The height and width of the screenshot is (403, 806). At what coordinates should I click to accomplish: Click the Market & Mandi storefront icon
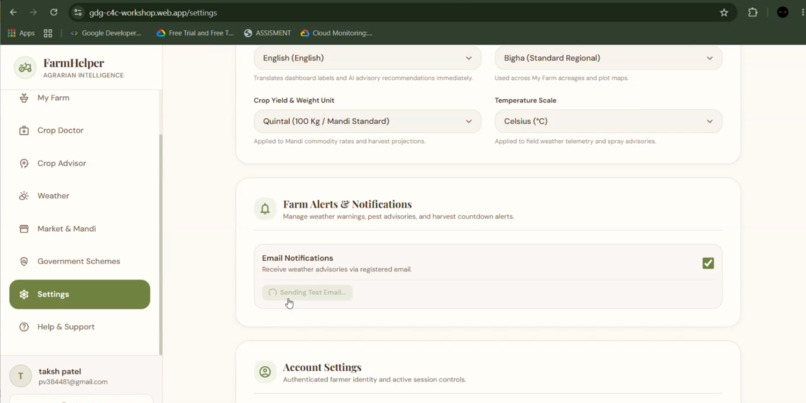tap(24, 229)
